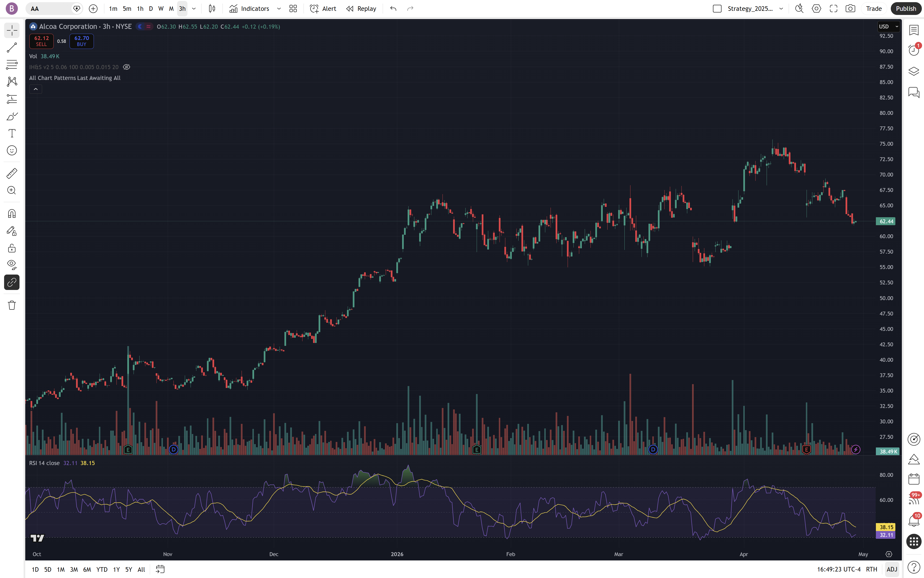The image size is (924, 578).
Task: Expand the timeframe interval dropdown arrow
Action: tap(194, 8)
